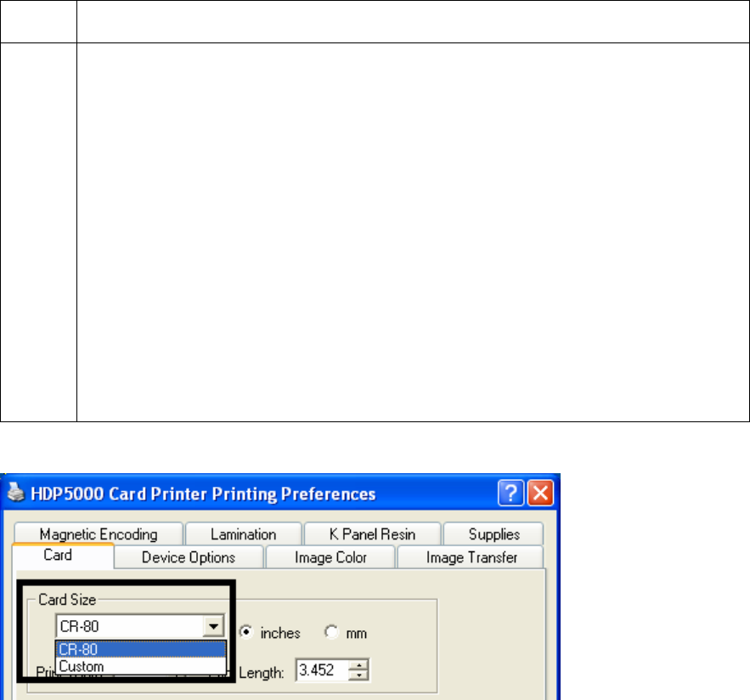Switch to the Lamination tab

(244, 533)
